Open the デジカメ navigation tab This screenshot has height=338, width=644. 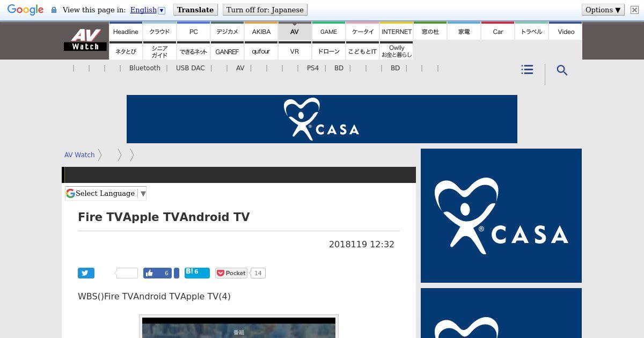(227, 31)
